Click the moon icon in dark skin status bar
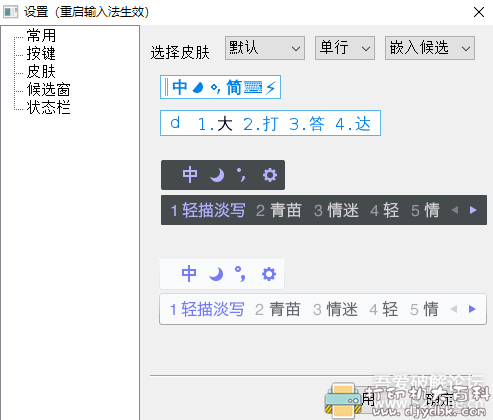The width and height of the screenshot is (493, 420). click(x=217, y=175)
